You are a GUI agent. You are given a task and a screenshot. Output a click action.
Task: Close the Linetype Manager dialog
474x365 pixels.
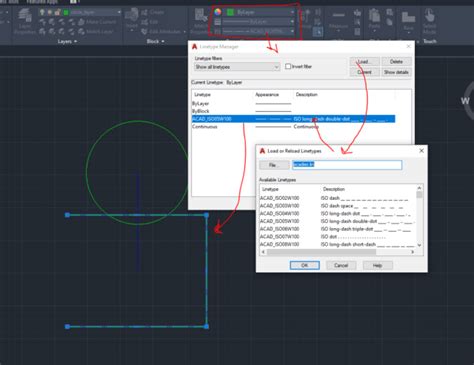[409, 46]
